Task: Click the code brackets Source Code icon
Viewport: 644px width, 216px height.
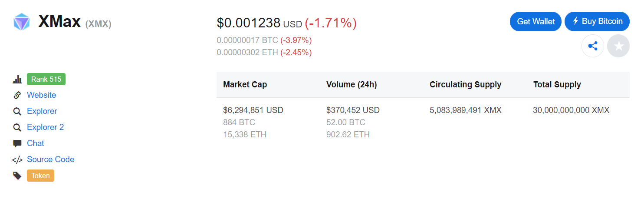Action: click(x=17, y=160)
